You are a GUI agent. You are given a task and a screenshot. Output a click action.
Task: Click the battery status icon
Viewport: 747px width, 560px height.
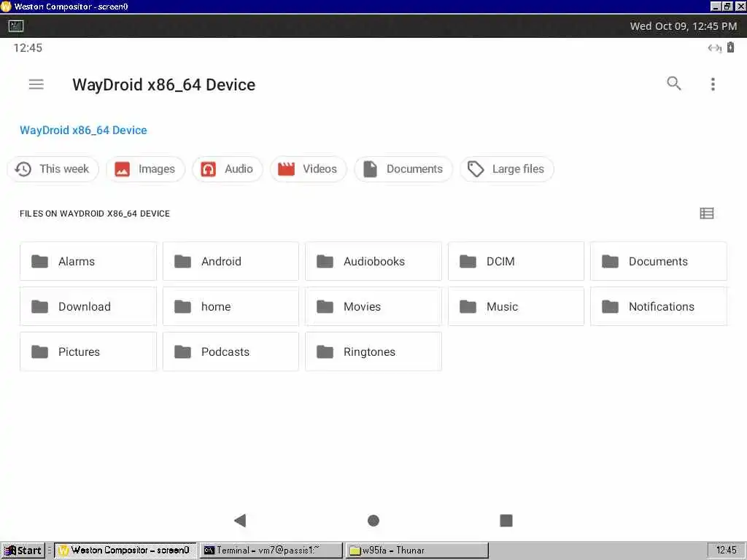(730, 47)
